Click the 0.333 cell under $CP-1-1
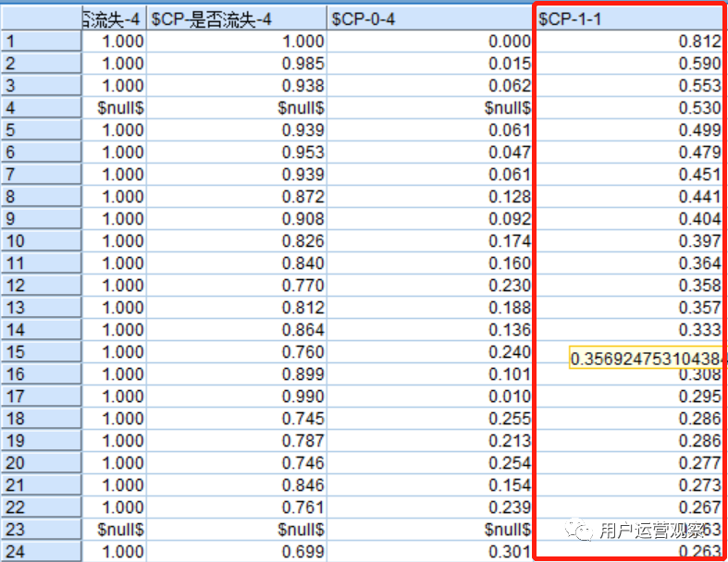 [629, 330]
